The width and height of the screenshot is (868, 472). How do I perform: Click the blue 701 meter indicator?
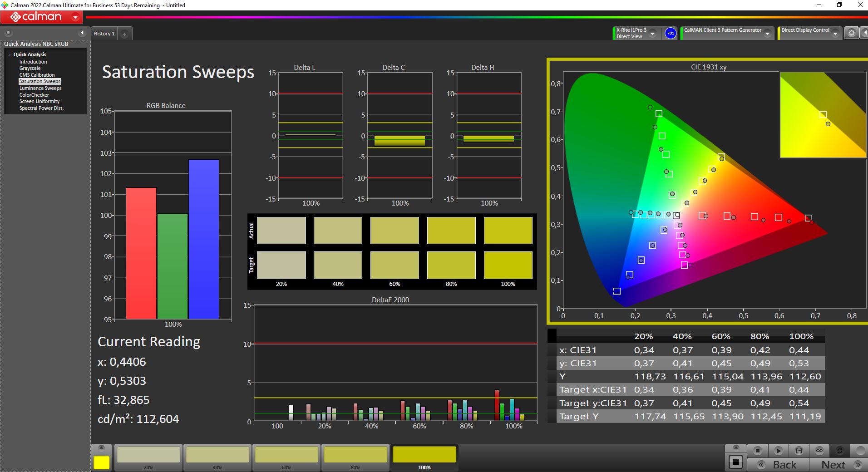(x=670, y=33)
